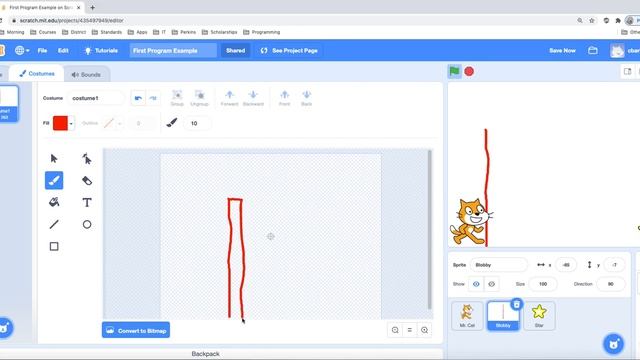Select the arrow Select tool
640x360 pixels.
pyautogui.click(x=54, y=158)
